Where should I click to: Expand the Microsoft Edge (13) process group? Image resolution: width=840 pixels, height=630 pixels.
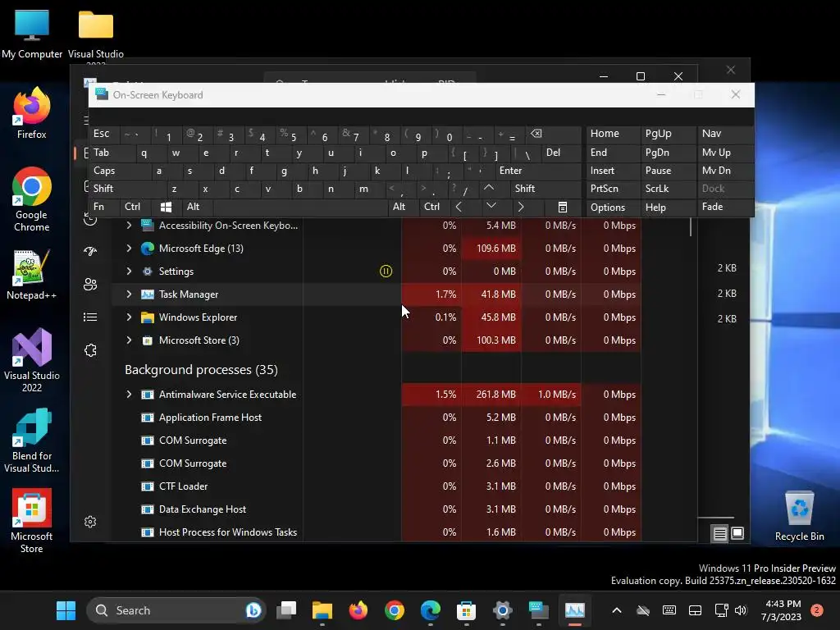coord(129,249)
